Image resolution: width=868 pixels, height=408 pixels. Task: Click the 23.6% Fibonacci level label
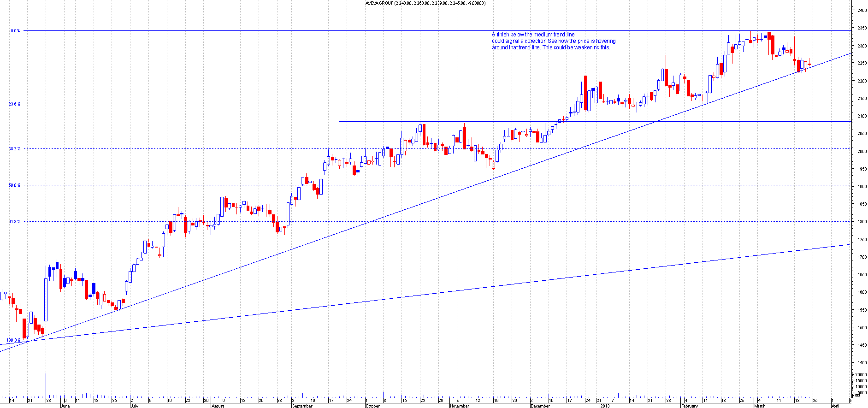14,104
